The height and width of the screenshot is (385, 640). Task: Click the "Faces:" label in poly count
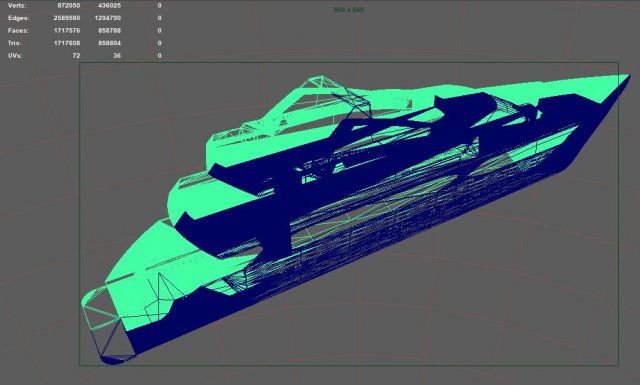[18, 31]
